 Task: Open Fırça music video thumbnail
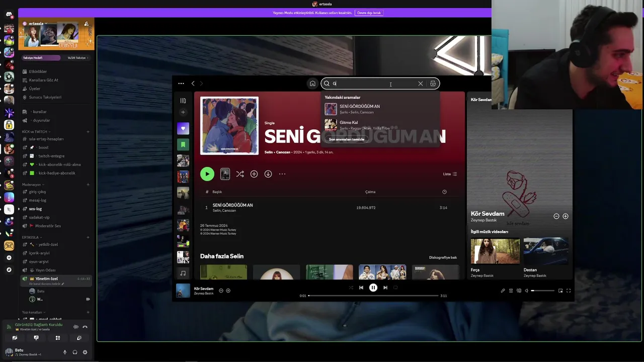495,251
